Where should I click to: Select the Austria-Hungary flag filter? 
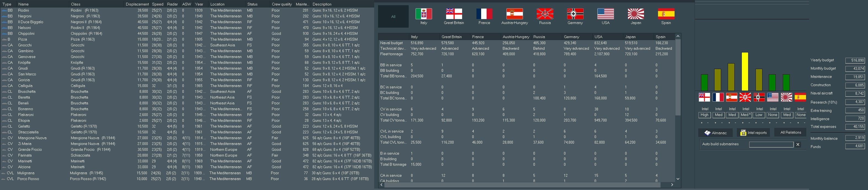click(x=514, y=14)
